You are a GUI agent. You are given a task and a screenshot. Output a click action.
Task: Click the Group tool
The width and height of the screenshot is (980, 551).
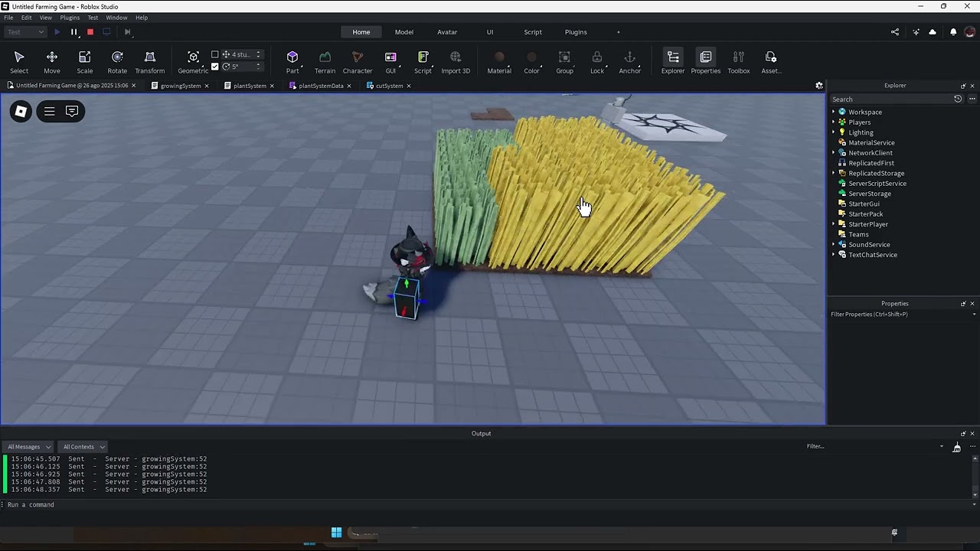coord(564,61)
